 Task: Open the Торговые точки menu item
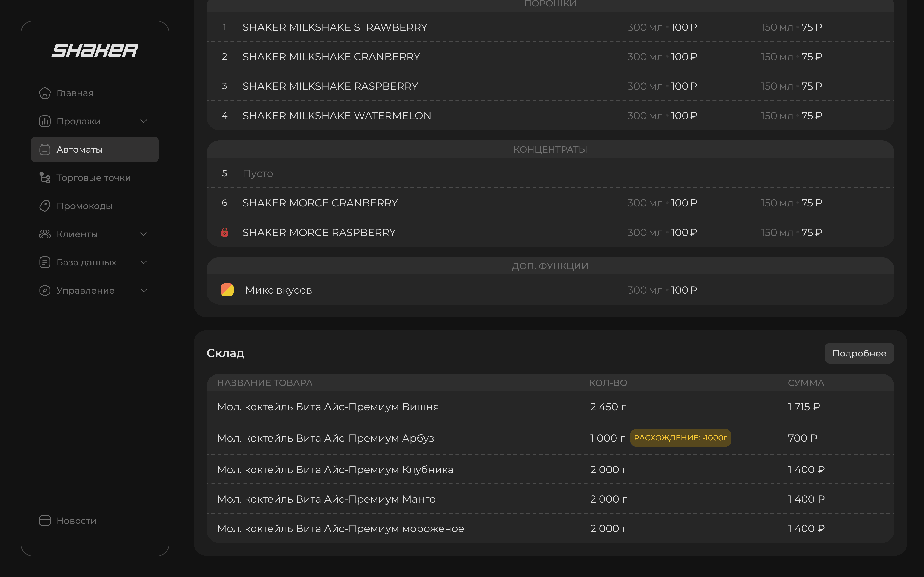point(93,178)
